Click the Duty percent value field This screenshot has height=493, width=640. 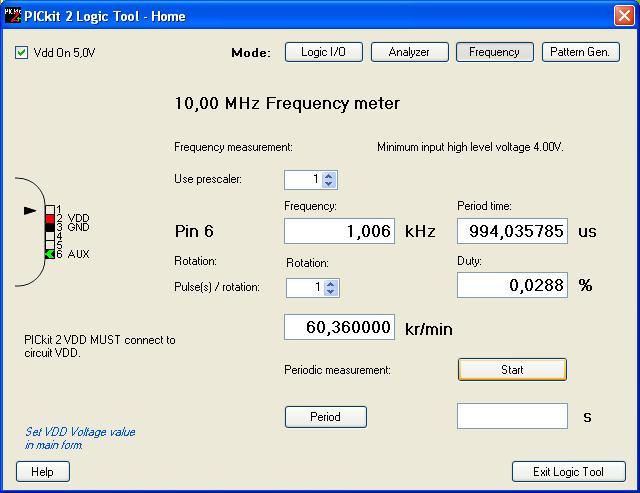(512, 285)
